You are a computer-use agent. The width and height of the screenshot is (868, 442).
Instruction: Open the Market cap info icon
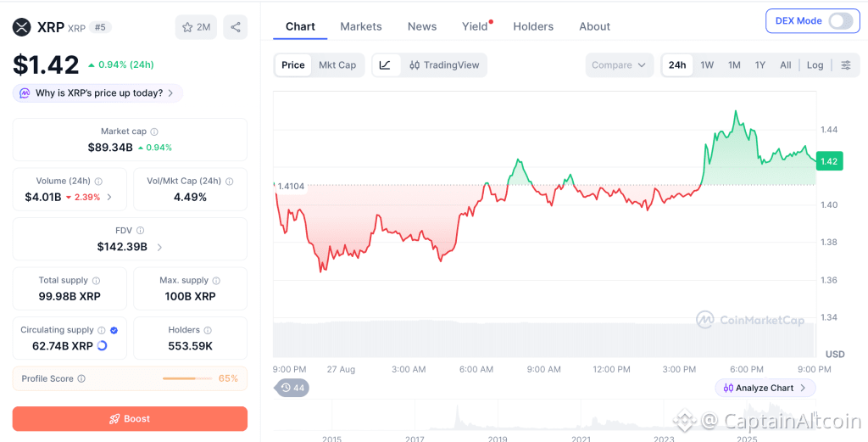pyautogui.click(x=154, y=131)
